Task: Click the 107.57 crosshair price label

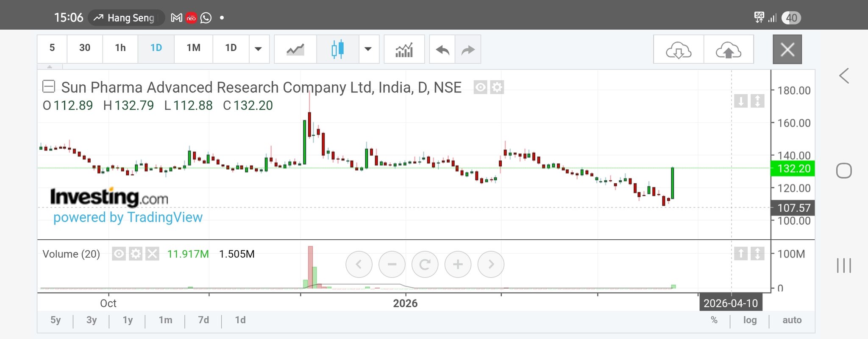Action: tap(793, 208)
